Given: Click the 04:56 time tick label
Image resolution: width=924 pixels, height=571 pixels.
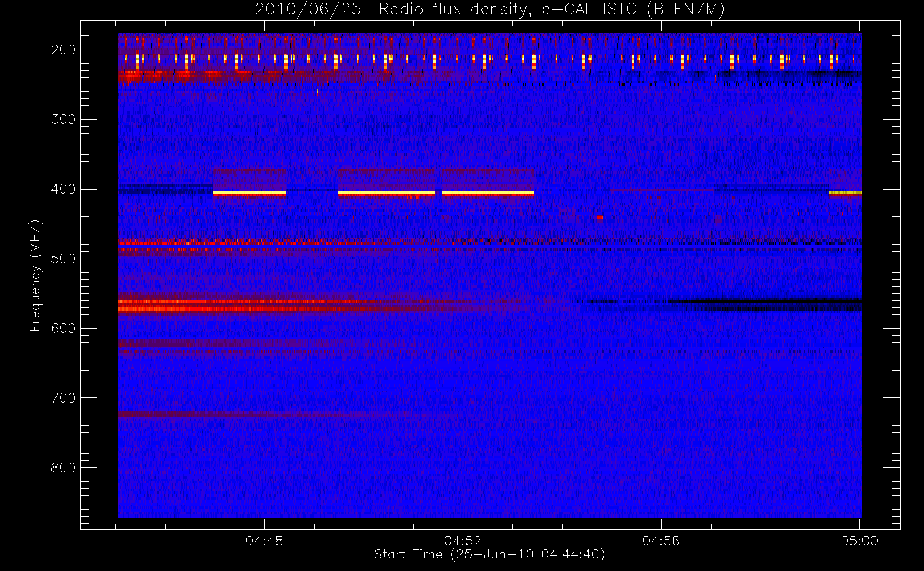Looking at the screenshot, I should pos(661,541).
